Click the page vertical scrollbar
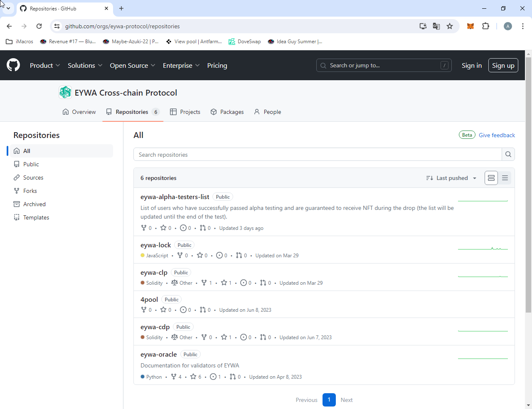The image size is (532, 409). 529,185
